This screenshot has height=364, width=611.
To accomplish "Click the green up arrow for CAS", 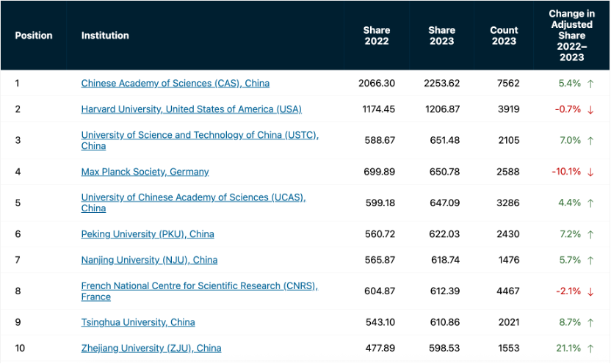I will [590, 84].
